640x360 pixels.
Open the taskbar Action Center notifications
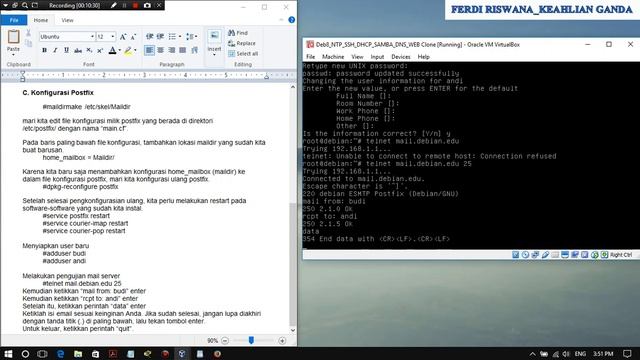(x=627, y=353)
